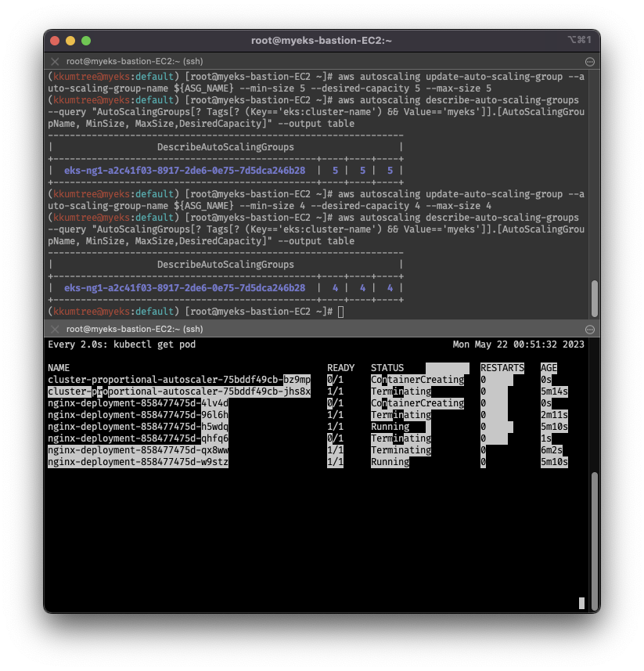Close the upper ssh pane with the X icon
The height and width of the screenshot is (671, 644).
55,61
